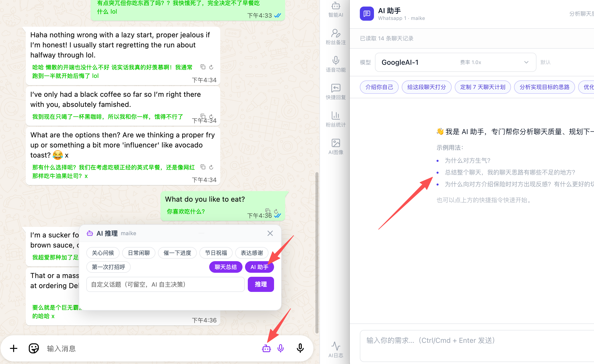The width and height of the screenshot is (594, 364).
Task: Focus the 输入你的需求 input box
Action: tap(477, 346)
